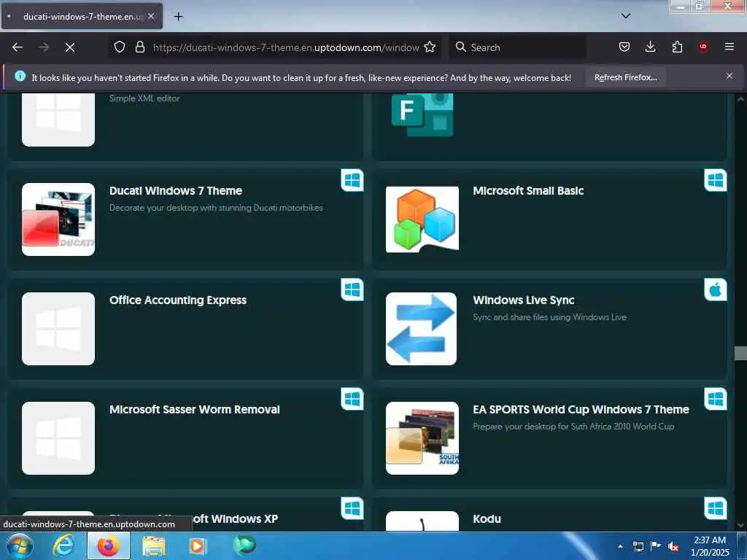
Task: Click Apple badge on Windows Live Sync card
Action: tap(716, 289)
